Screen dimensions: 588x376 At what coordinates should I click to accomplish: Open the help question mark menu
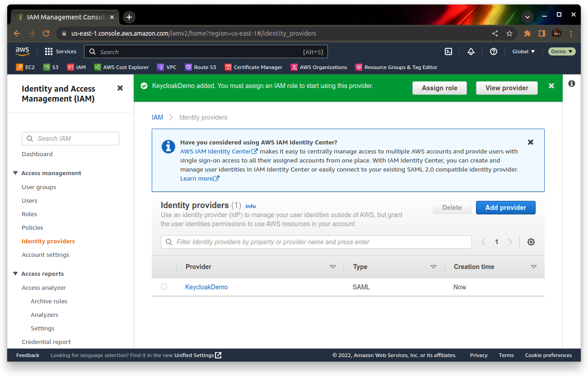click(x=494, y=51)
